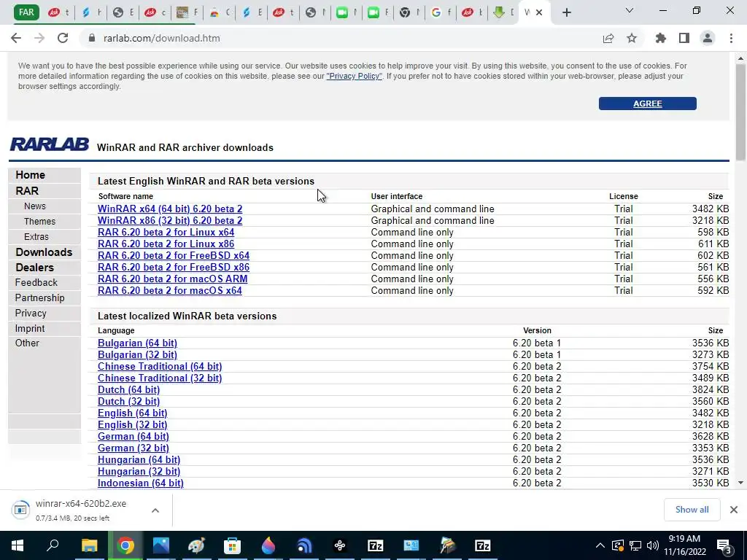The width and height of the screenshot is (747, 560).
Task: Open Windows taskbar search
Action: tap(53, 545)
